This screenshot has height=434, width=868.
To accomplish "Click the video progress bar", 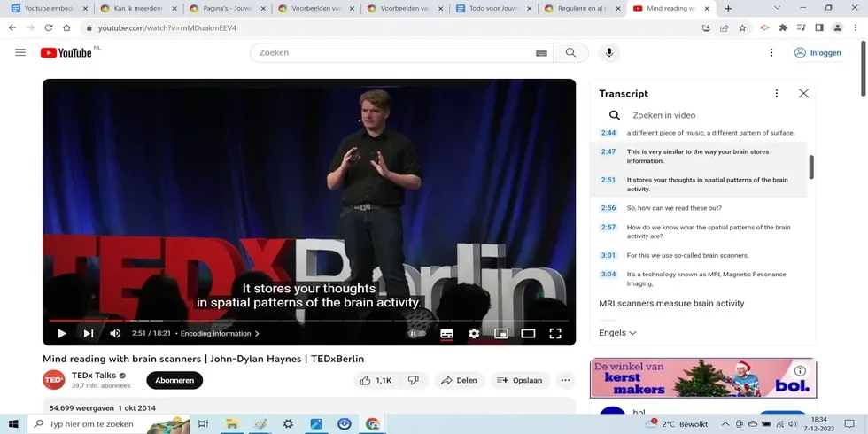I will [x=308, y=320].
